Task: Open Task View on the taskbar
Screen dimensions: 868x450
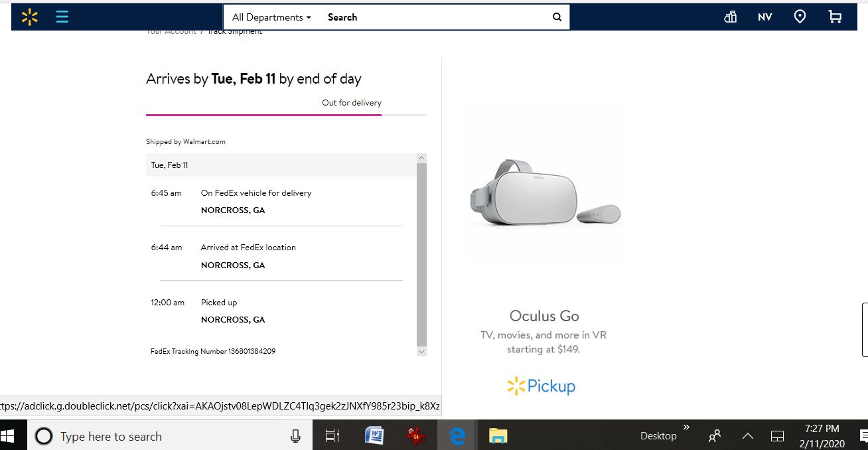Action: (332, 436)
